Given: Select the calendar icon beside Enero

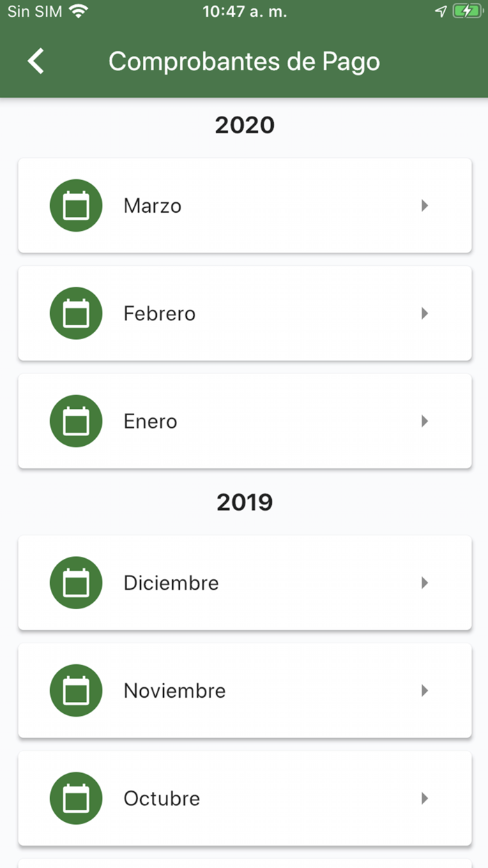Looking at the screenshot, I should [x=75, y=421].
